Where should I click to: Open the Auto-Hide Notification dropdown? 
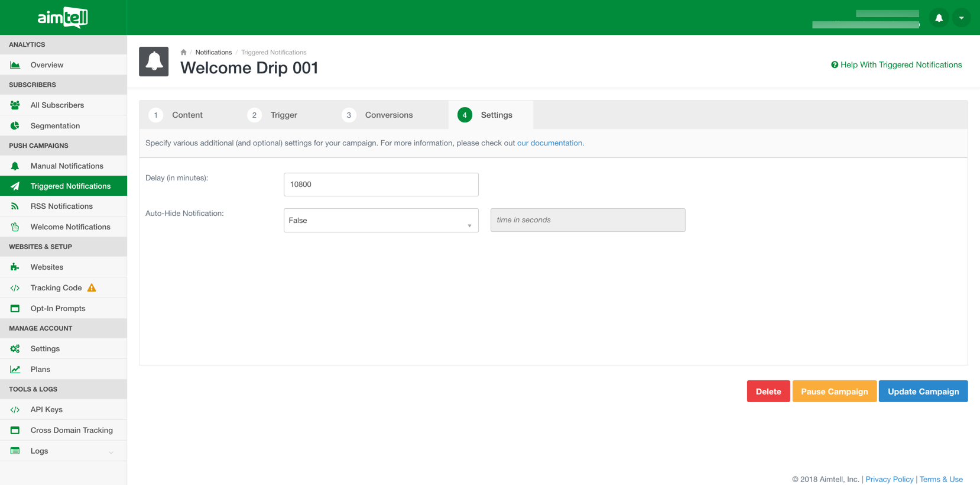pos(381,220)
